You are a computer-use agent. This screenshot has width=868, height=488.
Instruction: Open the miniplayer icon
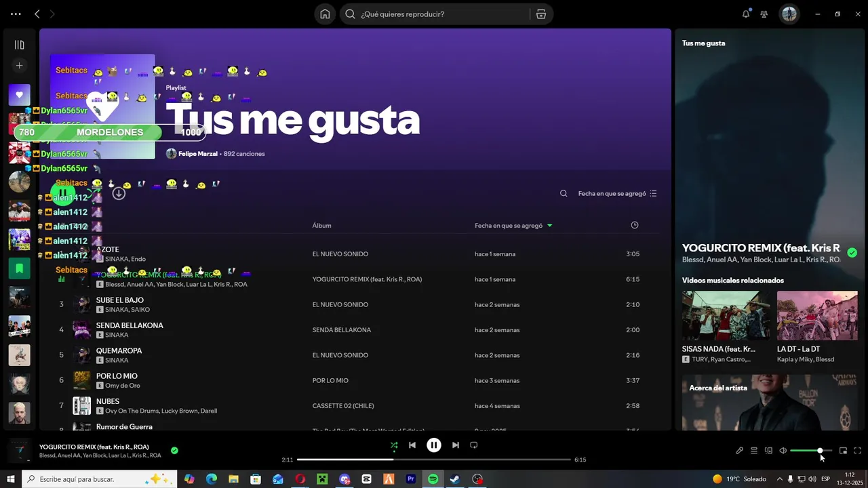(843, 451)
